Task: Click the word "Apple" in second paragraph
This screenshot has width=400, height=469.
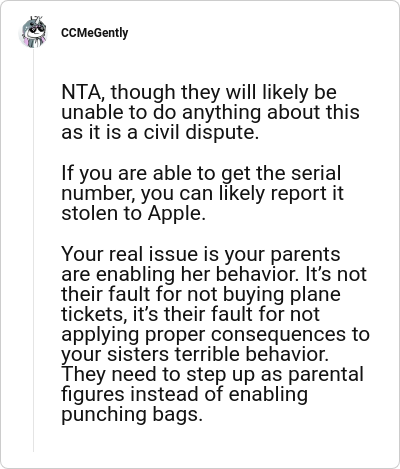Action: pos(176,214)
